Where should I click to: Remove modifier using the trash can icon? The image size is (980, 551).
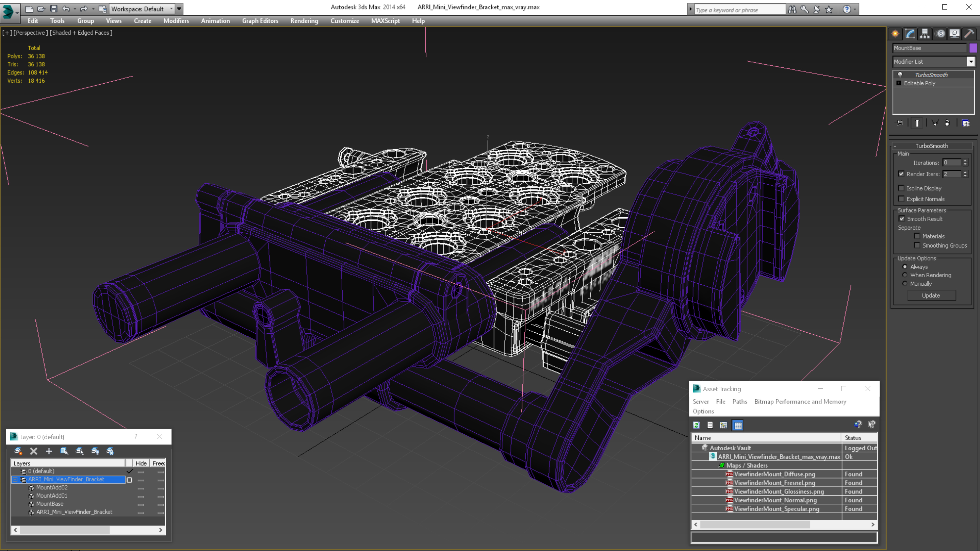click(947, 123)
